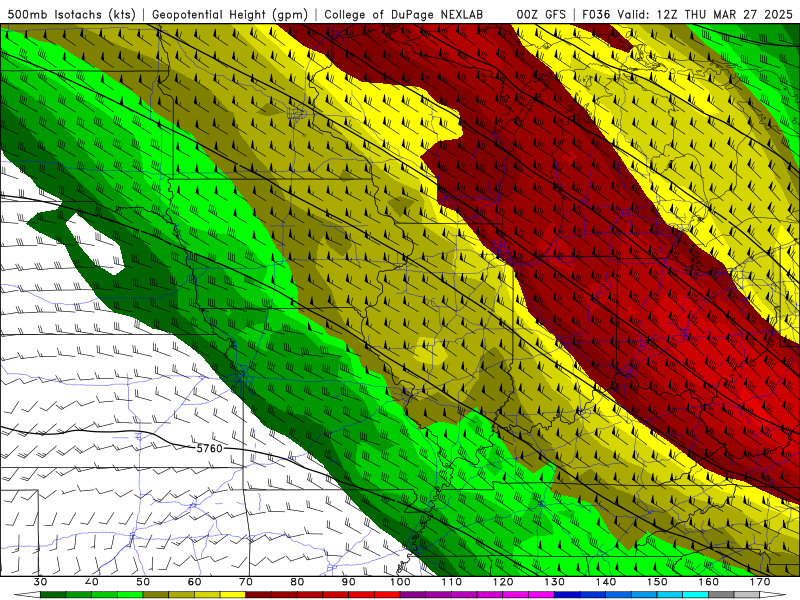Screen dimensions: 800x600
Task: Click the '140' value on the color scale
Action: click(606, 582)
